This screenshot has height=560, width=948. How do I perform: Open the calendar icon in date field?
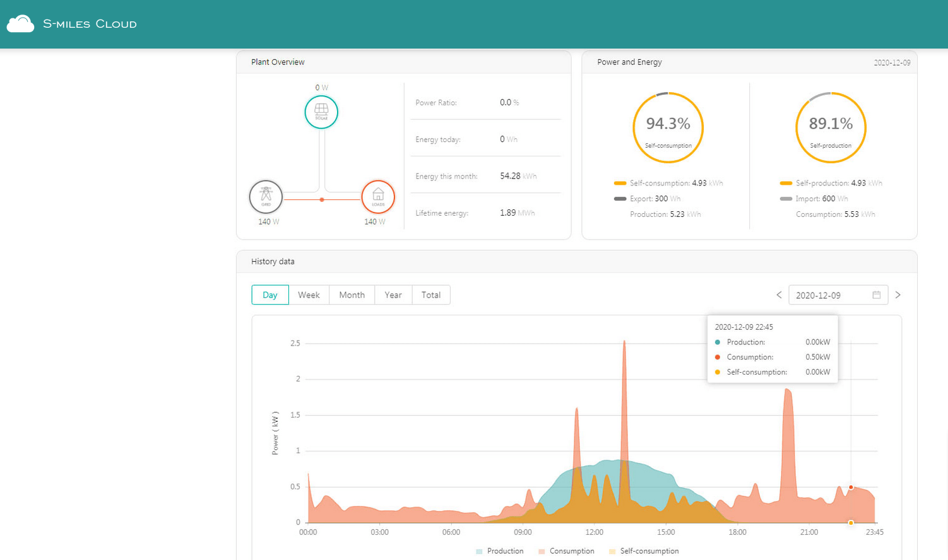[876, 295]
